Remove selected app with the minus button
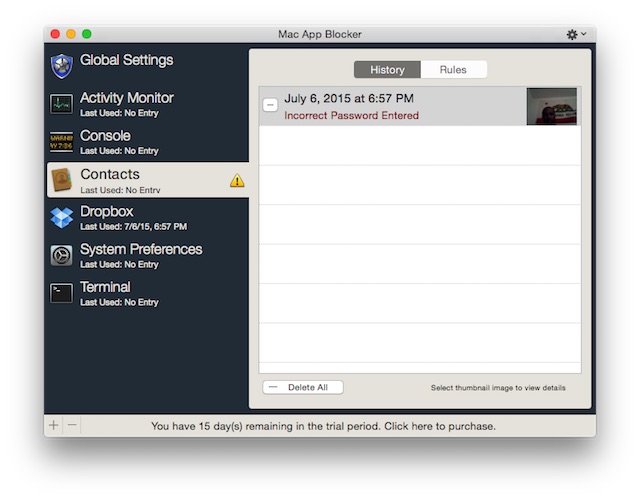The height and width of the screenshot is (500, 640). [x=71, y=426]
